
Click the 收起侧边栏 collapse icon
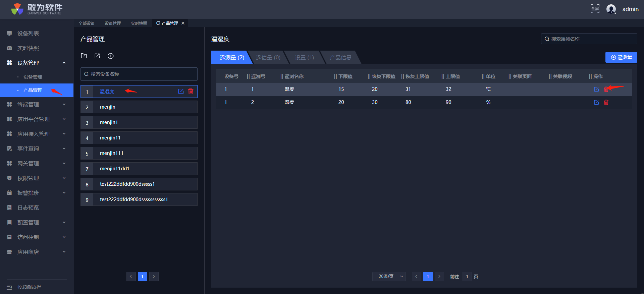point(9,287)
